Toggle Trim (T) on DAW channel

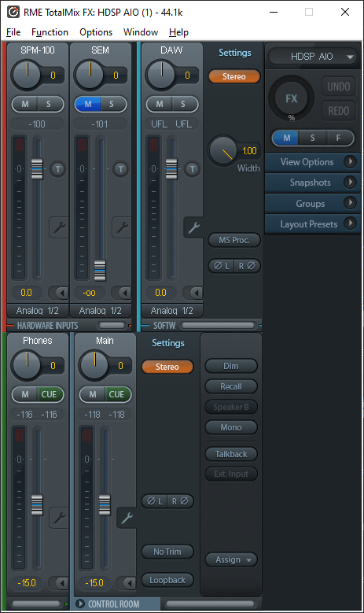pos(192,169)
